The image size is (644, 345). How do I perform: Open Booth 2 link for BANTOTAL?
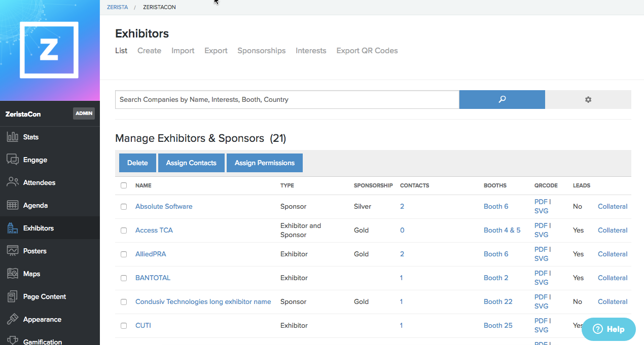click(496, 278)
